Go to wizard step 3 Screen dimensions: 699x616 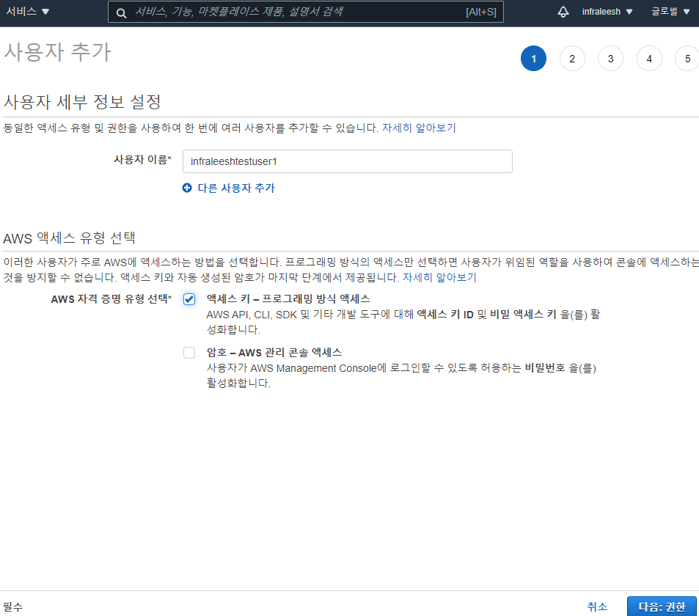[610, 59]
